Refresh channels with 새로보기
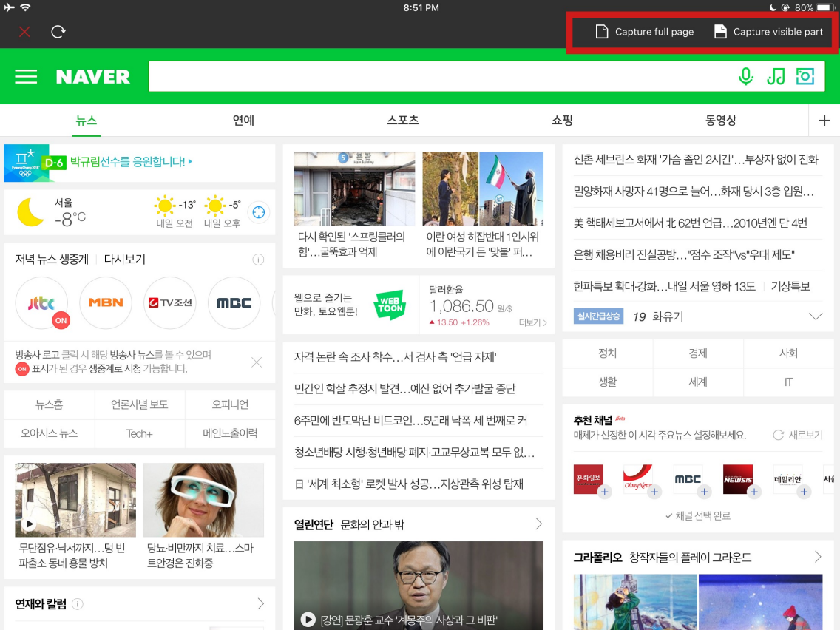840x630 pixels. tap(798, 435)
